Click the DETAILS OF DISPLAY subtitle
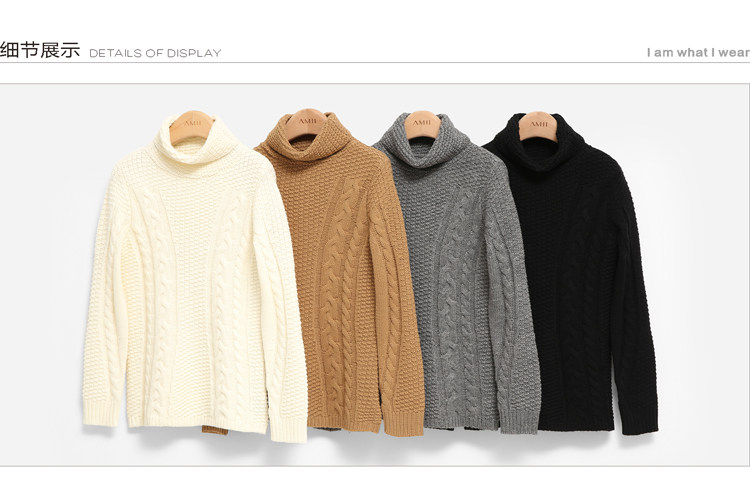Viewport: 750px width, 478px height. [x=155, y=53]
